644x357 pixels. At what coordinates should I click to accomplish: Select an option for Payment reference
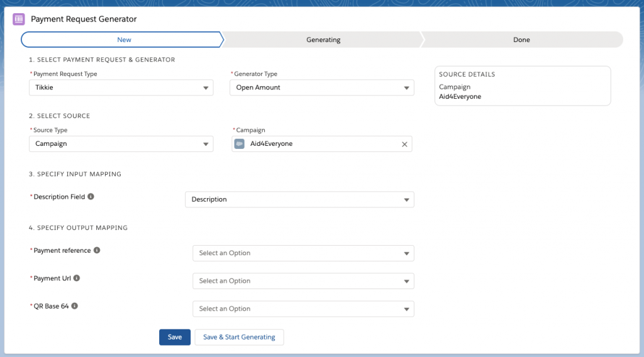pos(303,253)
